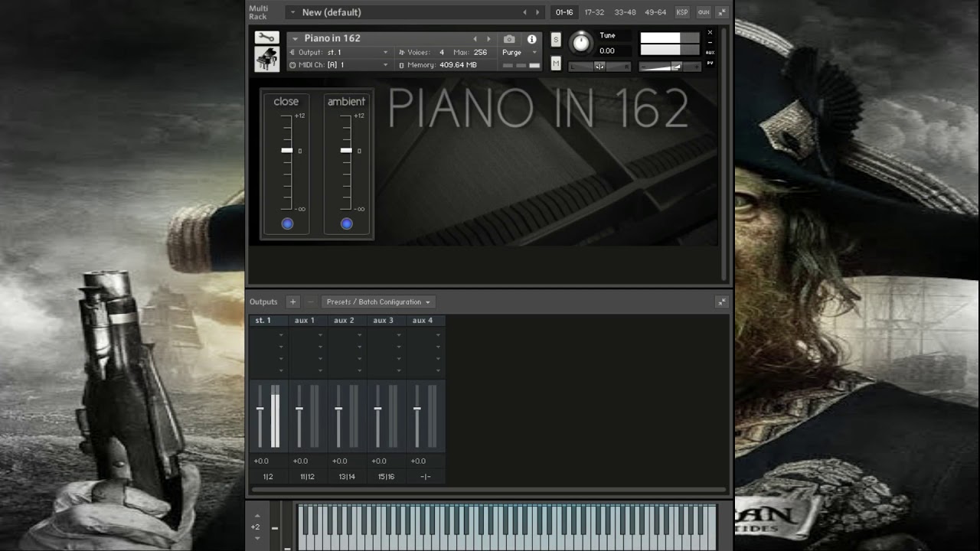
Task: Center the pan control icon
Action: [599, 67]
